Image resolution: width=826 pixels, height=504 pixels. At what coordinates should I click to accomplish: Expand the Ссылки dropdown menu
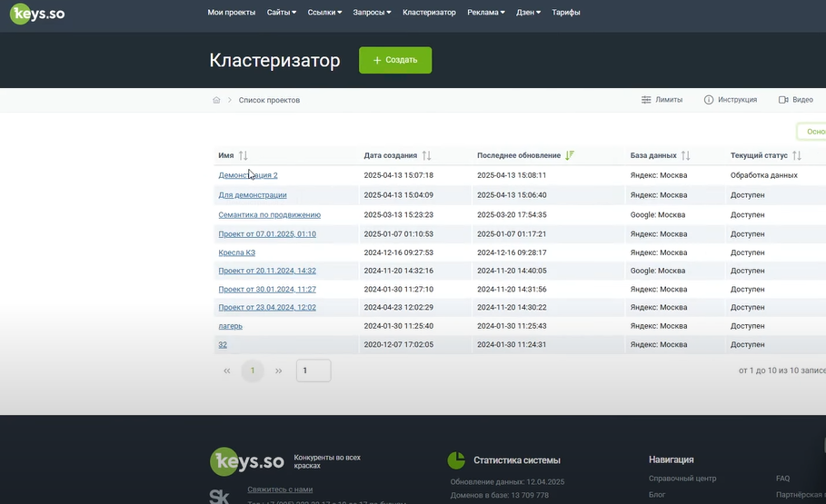pyautogui.click(x=324, y=12)
